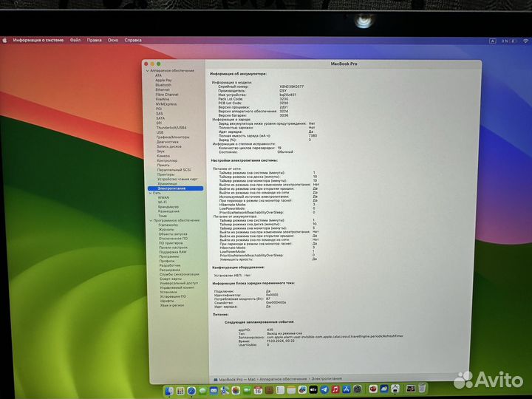Select Apple Pay in the sidebar
The image size is (532, 399).
pos(163,80)
